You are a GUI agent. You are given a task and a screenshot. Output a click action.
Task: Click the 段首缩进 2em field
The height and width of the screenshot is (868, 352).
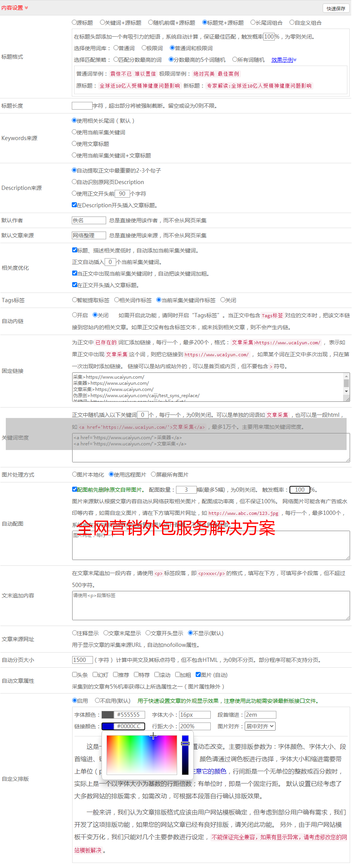pos(261,715)
